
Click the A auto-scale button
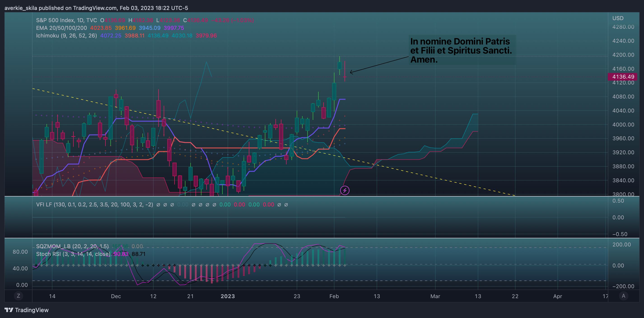tap(623, 296)
